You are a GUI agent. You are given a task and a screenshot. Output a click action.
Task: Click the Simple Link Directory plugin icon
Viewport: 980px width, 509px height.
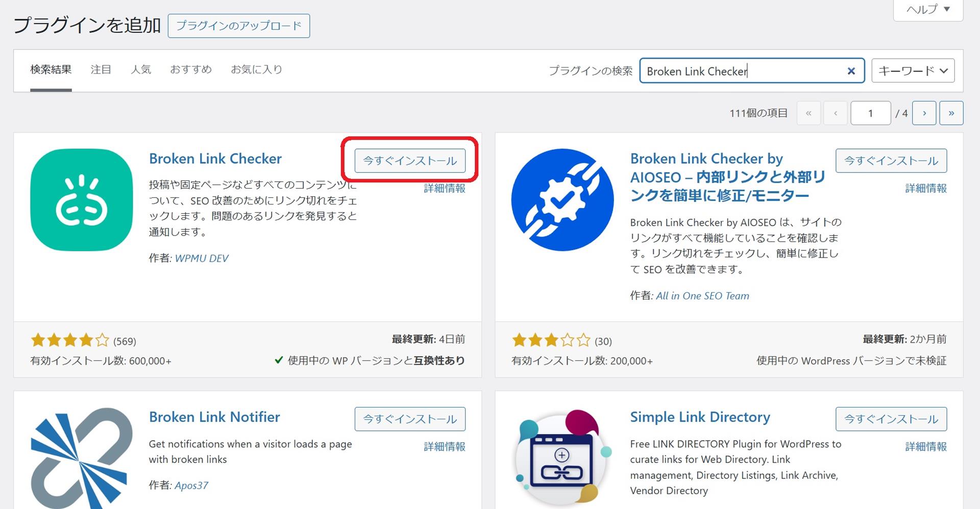[x=562, y=457]
